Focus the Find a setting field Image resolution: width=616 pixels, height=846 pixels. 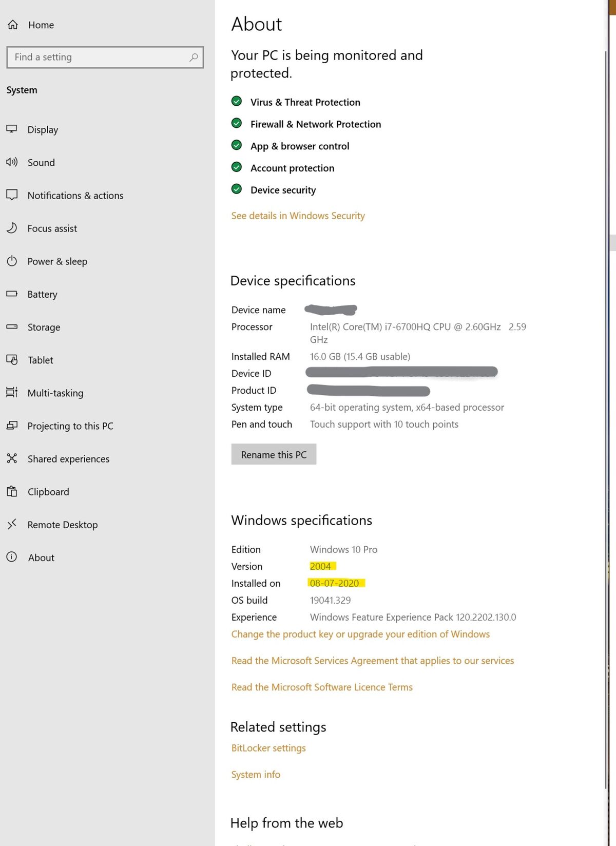(105, 57)
